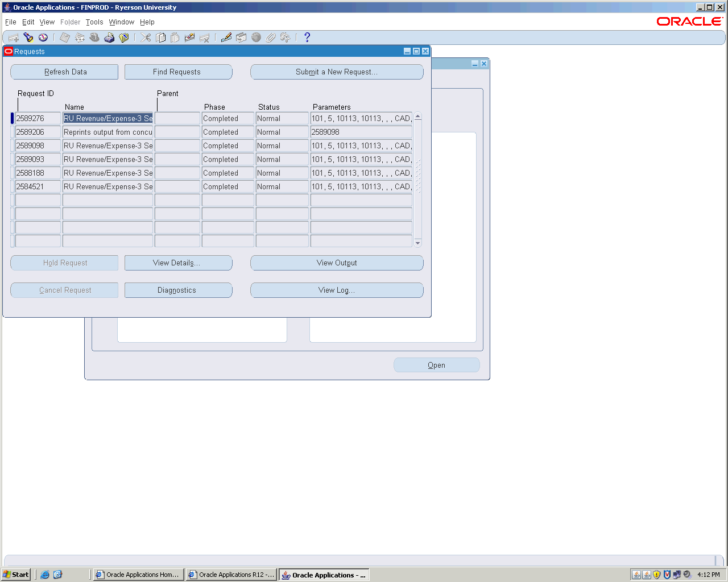The image size is (728, 582).
Task: Click the View Log button
Action: pos(337,290)
